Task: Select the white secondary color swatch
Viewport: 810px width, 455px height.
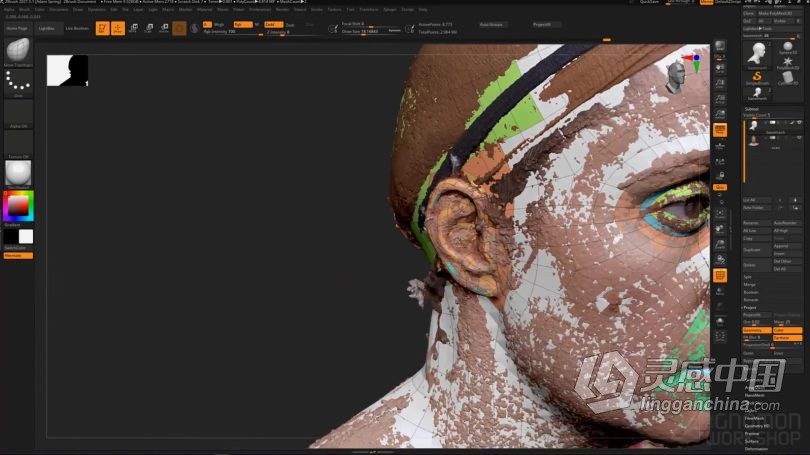Action: pos(26,237)
